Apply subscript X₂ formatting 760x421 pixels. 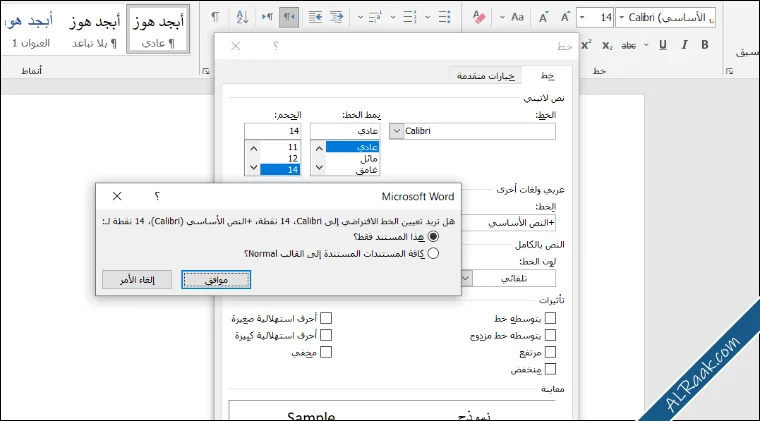coord(607,46)
